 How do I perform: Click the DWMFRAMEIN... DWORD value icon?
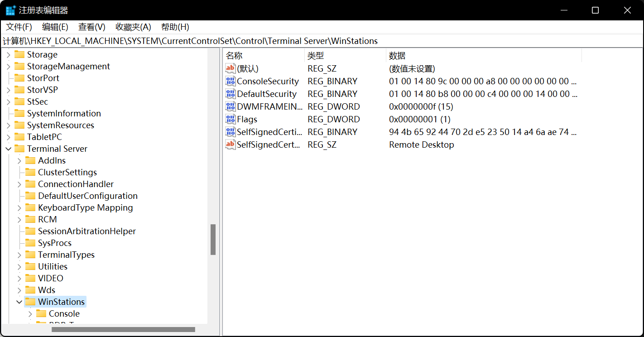pyautogui.click(x=231, y=106)
